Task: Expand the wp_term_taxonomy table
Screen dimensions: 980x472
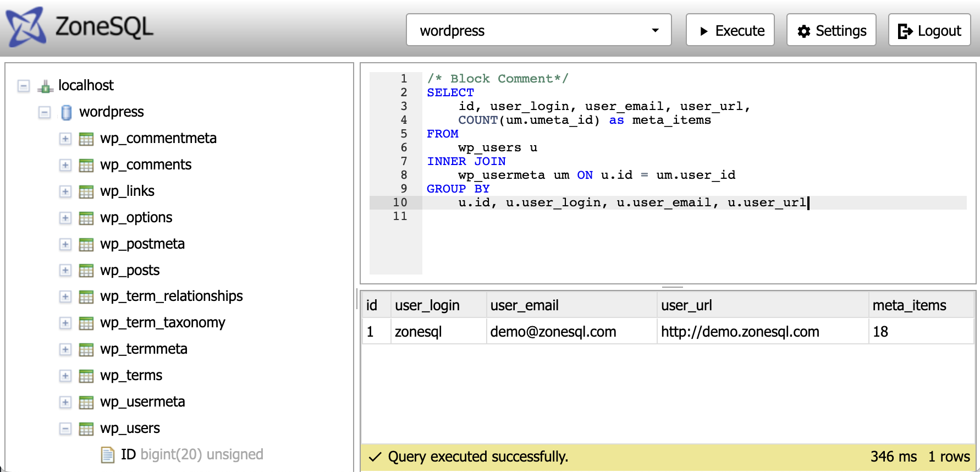Action: tap(65, 323)
